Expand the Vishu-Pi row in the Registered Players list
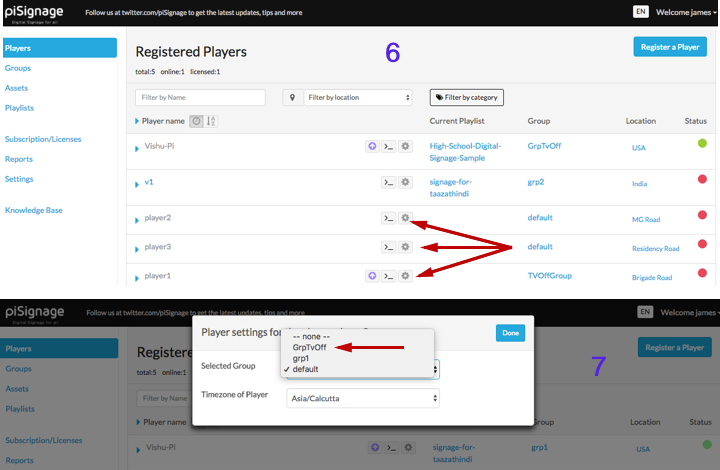Screen dimensions: 720x470 point(137,148)
